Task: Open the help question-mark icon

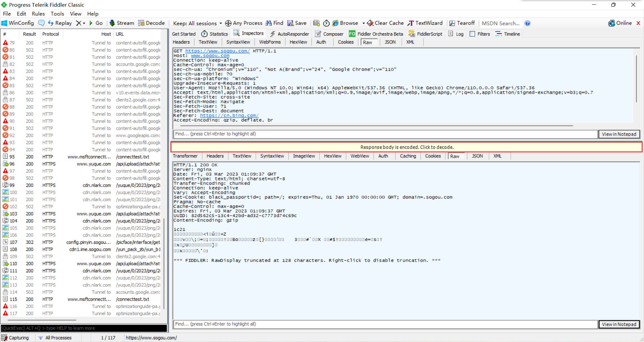Action: tap(527, 23)
